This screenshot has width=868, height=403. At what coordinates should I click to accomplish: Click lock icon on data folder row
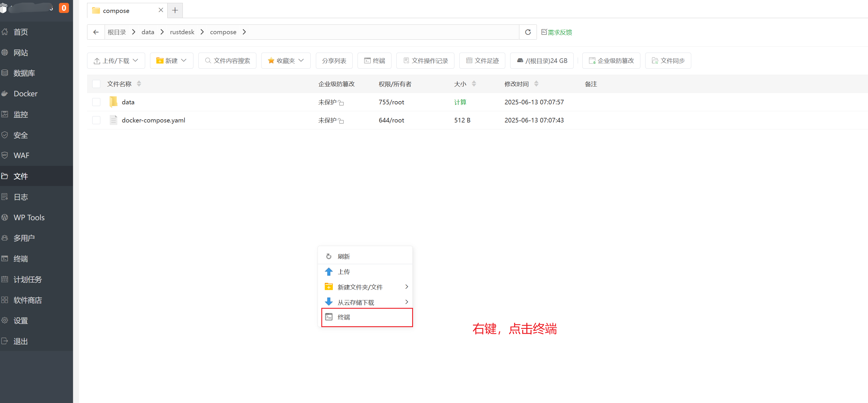pyautogui.click(x=341, y=102)
